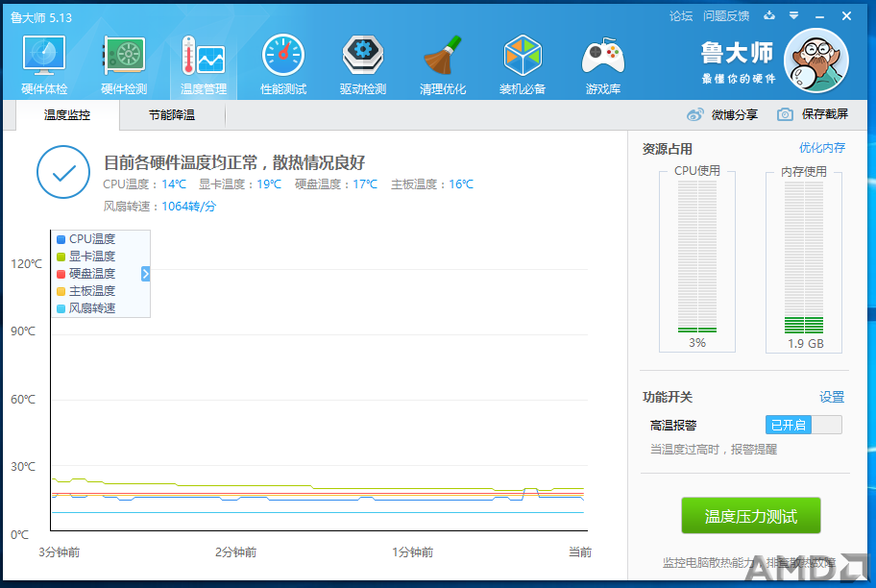Click the Weibo share icon

(x=695, y=114)
